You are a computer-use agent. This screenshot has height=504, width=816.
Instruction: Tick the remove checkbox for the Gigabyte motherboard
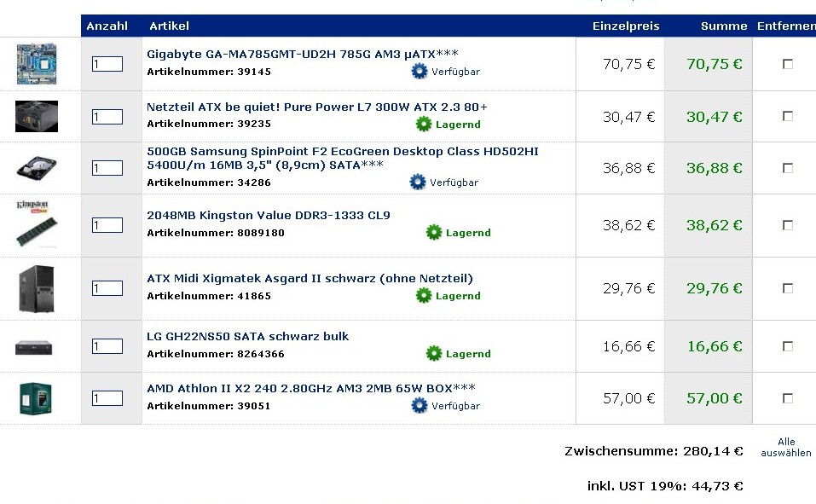pos(788,64)
